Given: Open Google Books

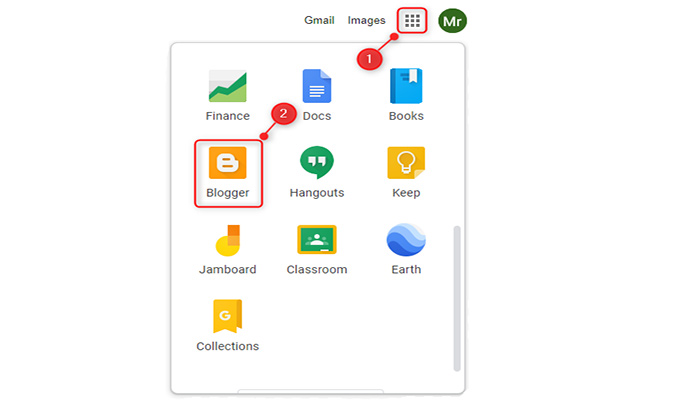Looking at the screenshot, I should (406, 96).
